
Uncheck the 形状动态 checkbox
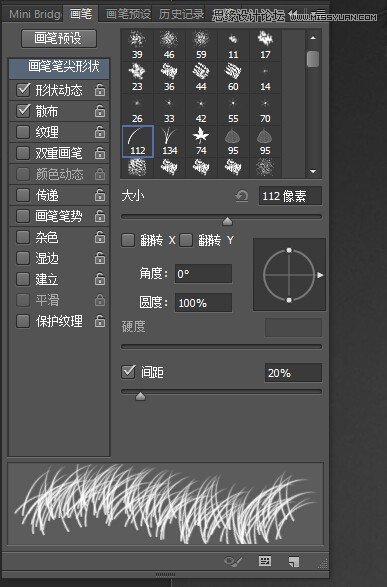tap(23, 89)
